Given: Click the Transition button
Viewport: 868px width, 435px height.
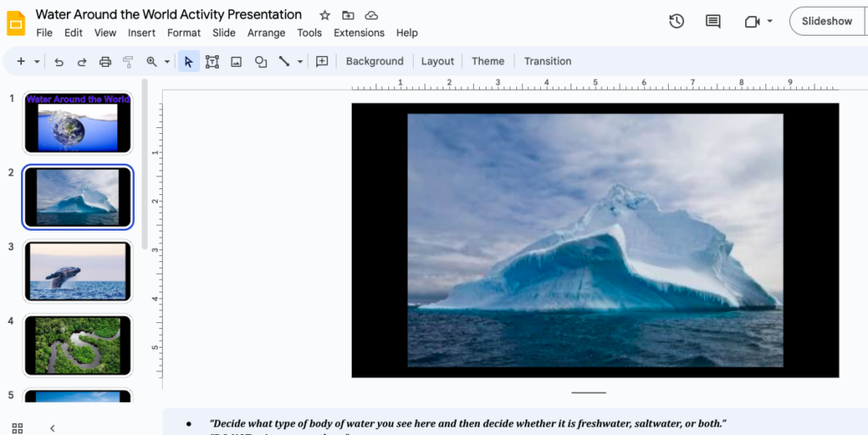Looking at the screenshot, I should tap(548, 61).
